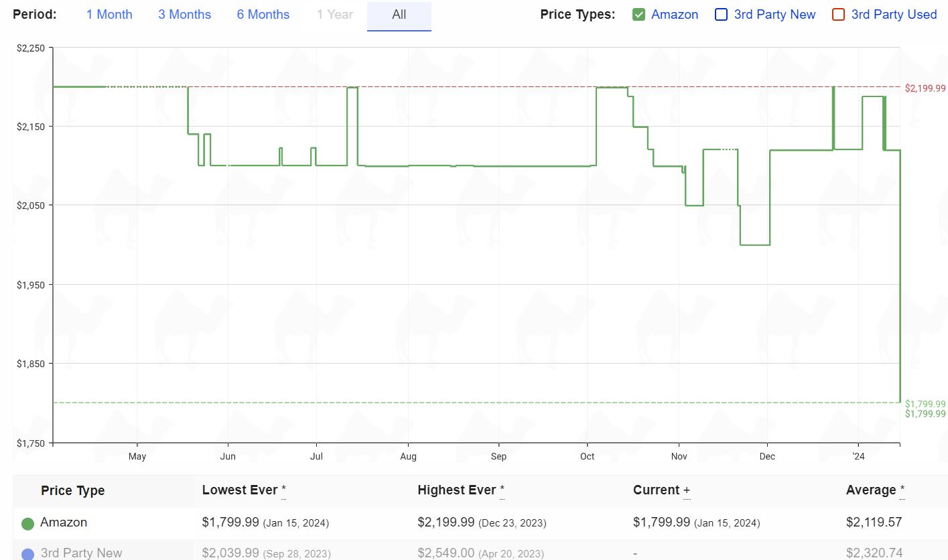
Task: Click the 3rd Party New label
Action: click(x=775, y=15)
